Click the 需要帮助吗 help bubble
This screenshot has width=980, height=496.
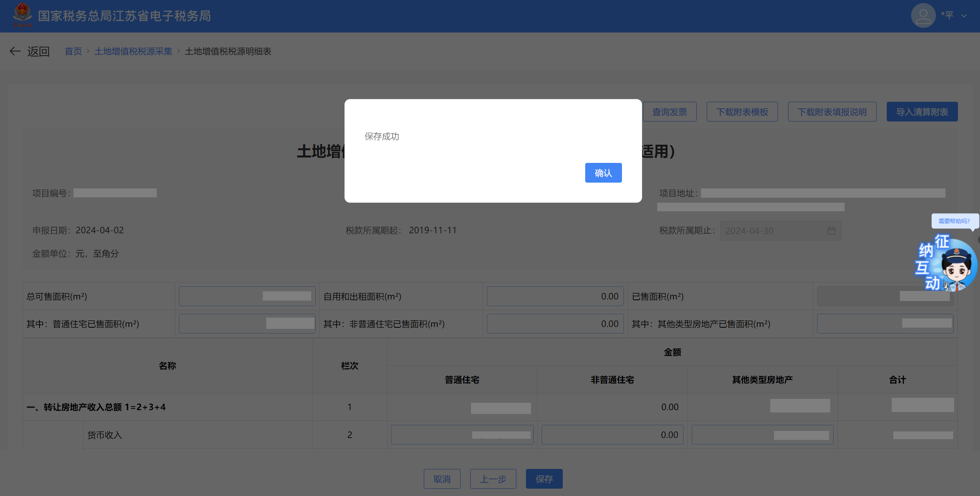(954, 221)
